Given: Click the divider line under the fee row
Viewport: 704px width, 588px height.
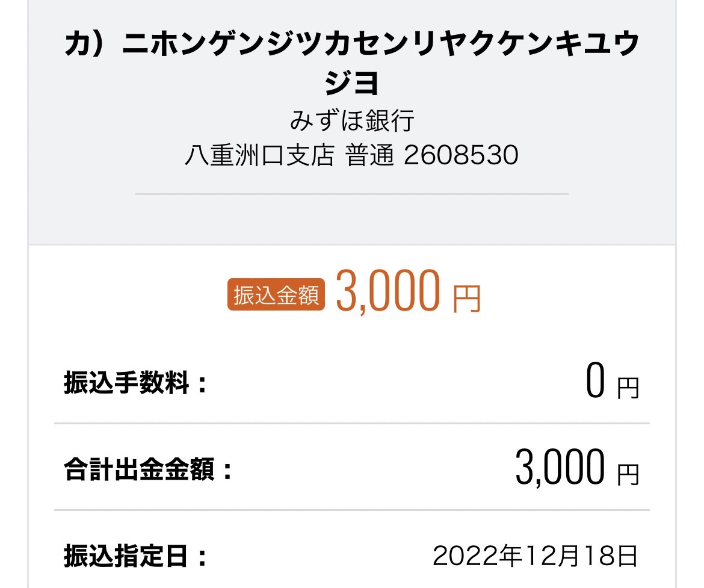Looking at the screenshot, I should (352, 423).
